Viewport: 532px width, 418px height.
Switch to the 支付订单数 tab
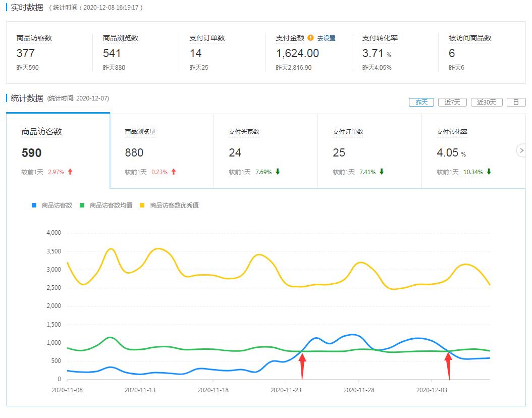click(x=347, y=131)
